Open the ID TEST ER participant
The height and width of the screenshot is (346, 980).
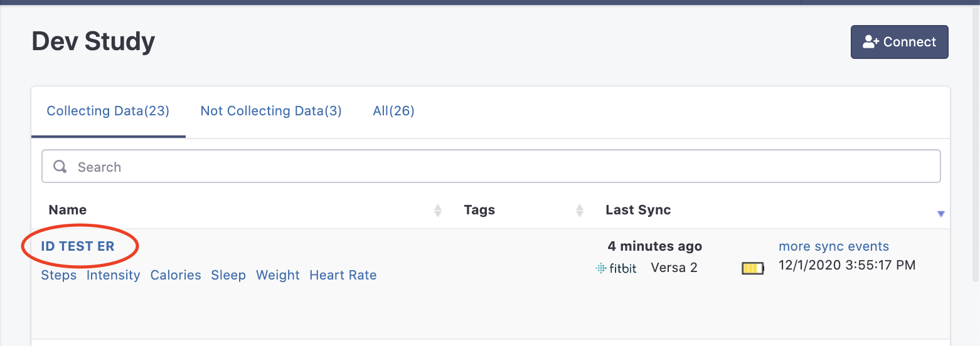coord(78,246)
